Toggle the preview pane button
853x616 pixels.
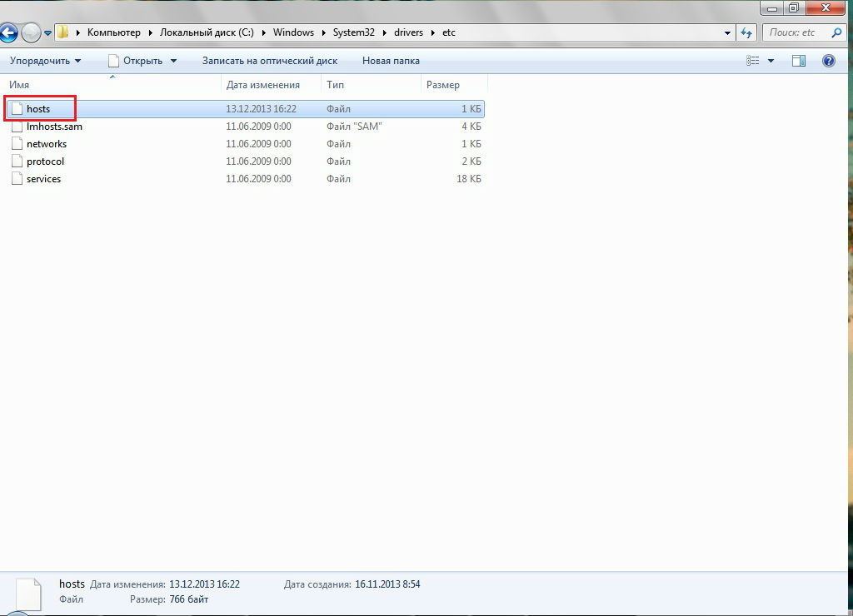(799, 61)
